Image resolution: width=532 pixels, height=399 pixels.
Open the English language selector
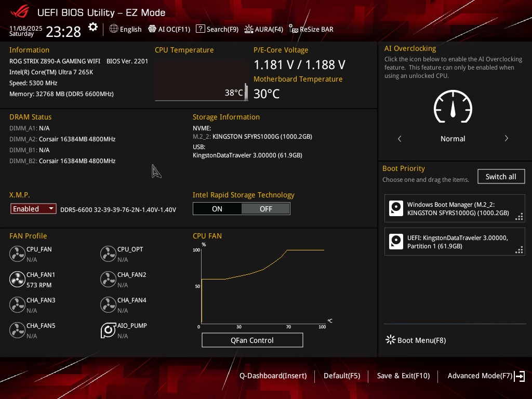125,29
